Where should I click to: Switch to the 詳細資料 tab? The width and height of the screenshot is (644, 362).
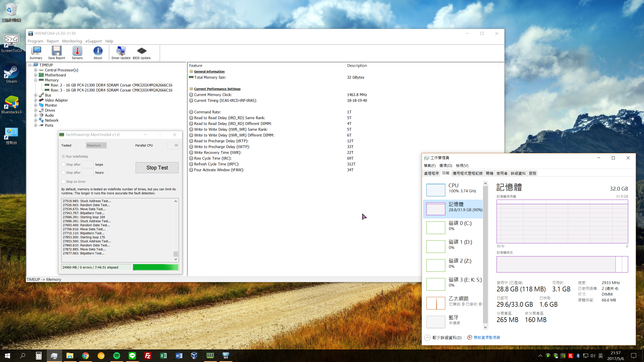coord(518,173)
